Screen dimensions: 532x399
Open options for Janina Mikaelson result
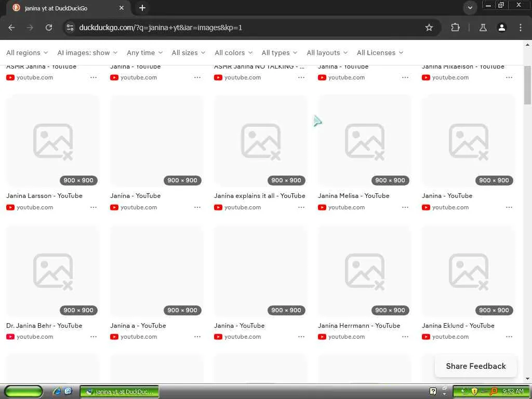coord(509,78)
